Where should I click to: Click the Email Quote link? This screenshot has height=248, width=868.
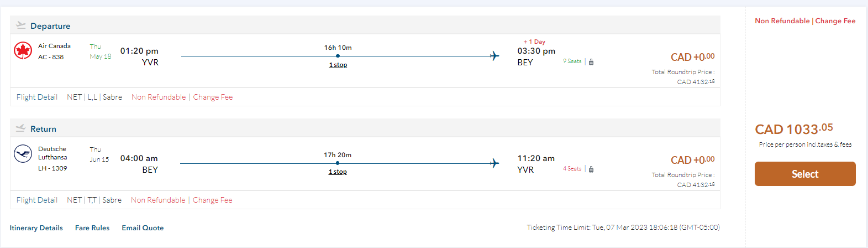click(x=143, y=228)
